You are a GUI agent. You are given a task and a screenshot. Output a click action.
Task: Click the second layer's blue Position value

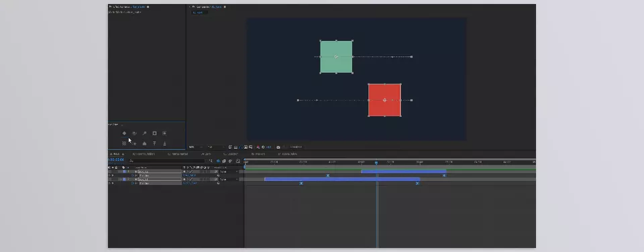[x=189, y=183]
